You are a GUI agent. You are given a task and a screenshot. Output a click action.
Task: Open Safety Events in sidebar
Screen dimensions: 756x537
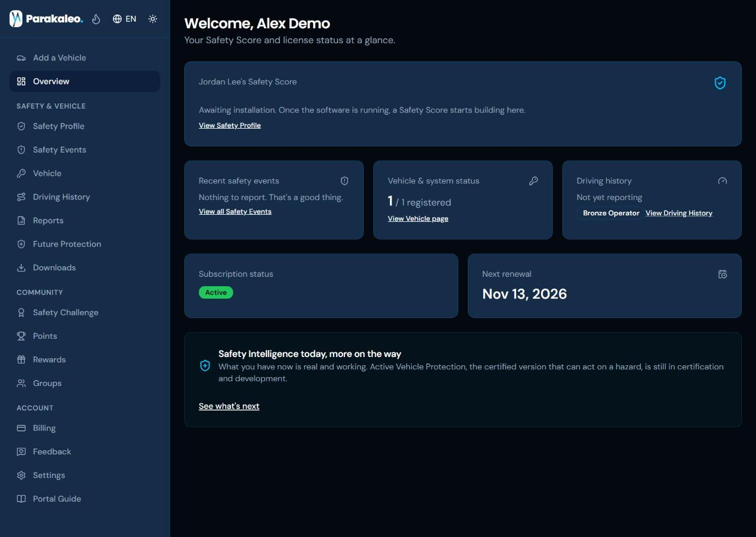(x=84, y=150)
